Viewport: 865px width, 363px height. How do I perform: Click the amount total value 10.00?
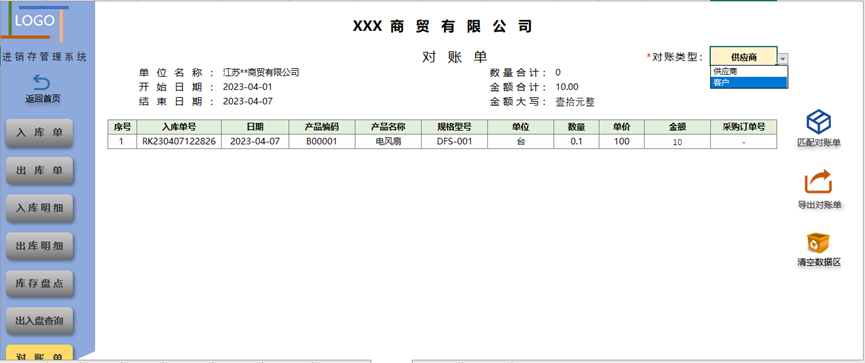(x=567, y=87)
